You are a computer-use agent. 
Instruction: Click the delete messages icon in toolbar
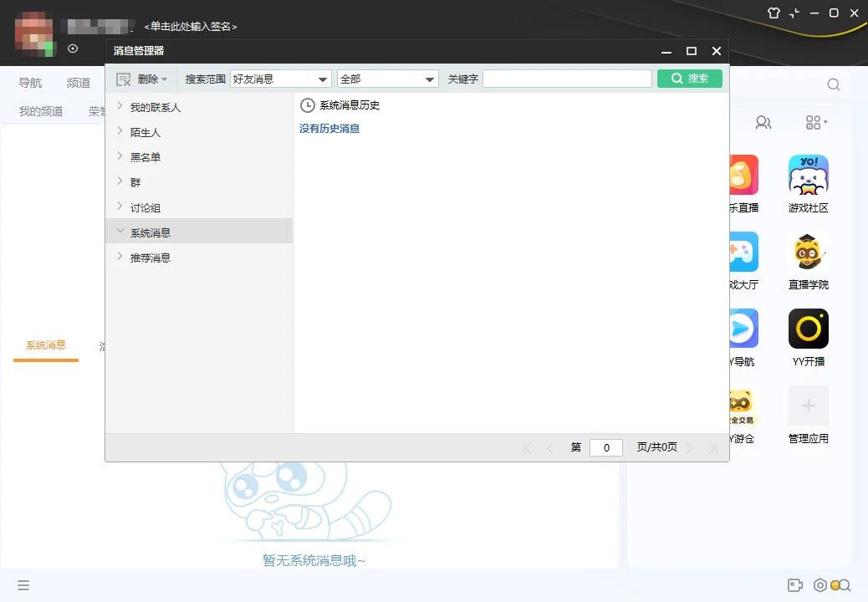124,79
